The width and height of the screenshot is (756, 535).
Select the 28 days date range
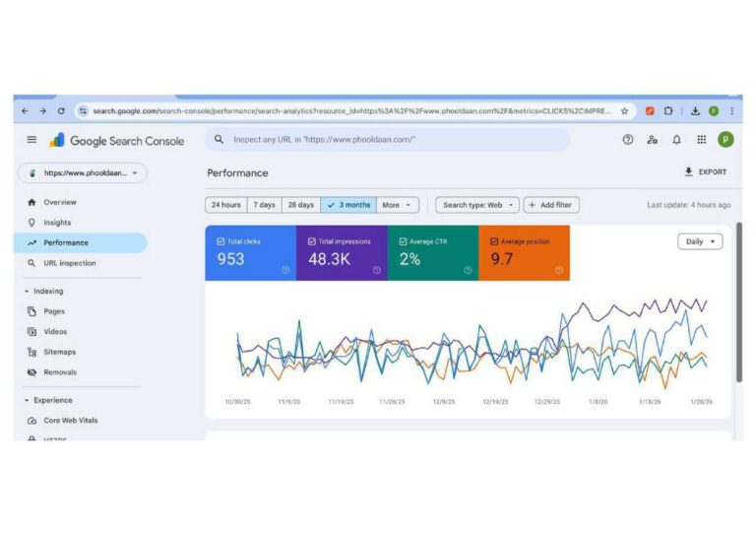(301, 205)
